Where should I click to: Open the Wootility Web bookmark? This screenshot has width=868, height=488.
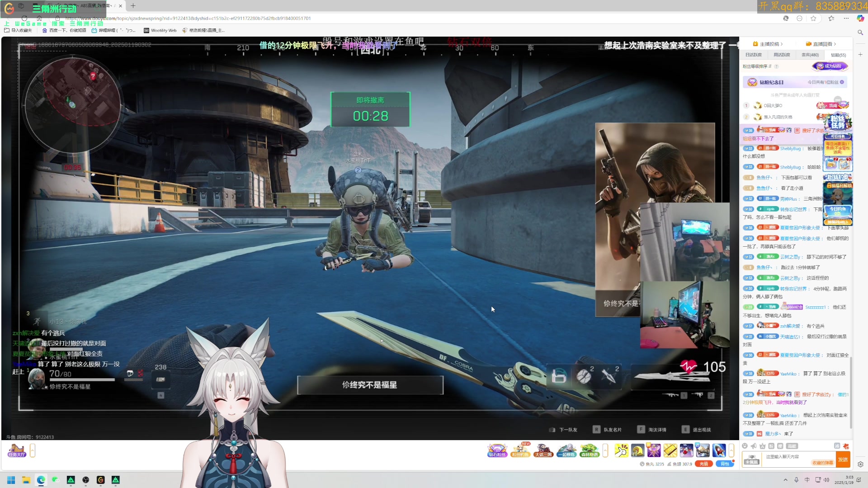point(160,30)
